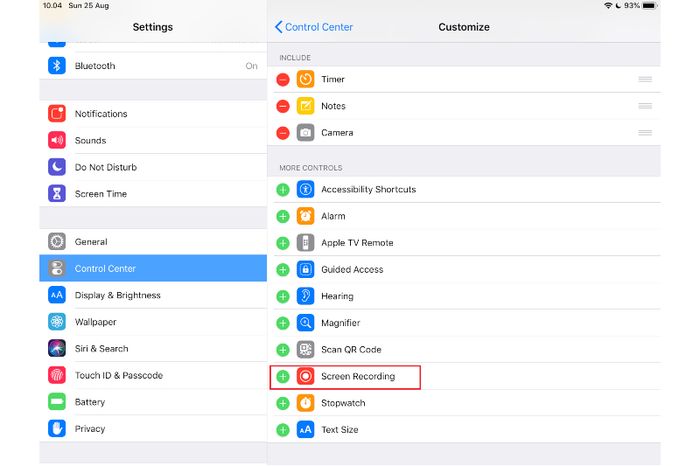Click the Guided Access lock icon
The width and height of the screenshot is (700, 466).
click(305, 270)
